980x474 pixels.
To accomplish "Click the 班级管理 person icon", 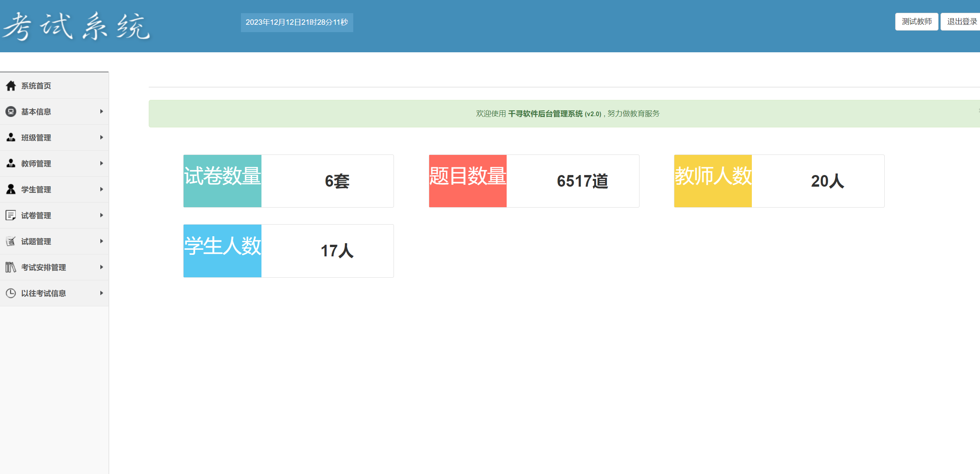I will point(10,137).
